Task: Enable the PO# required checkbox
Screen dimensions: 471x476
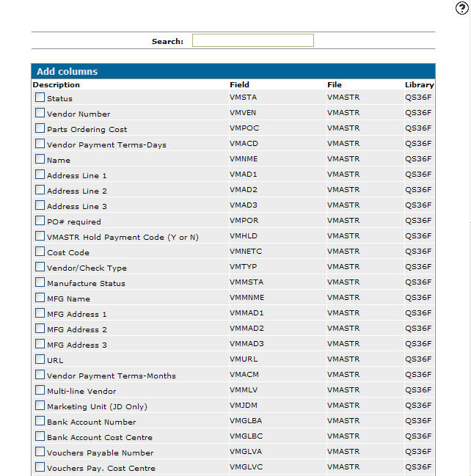Action: pyautogui.click(x=40, y=221)
